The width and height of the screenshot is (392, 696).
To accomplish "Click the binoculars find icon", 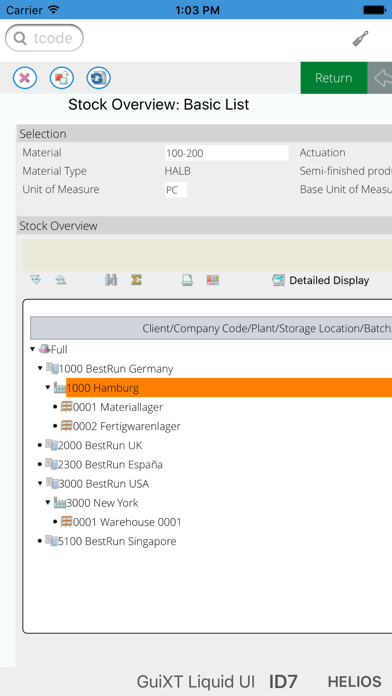I will (x=111, y=280).
